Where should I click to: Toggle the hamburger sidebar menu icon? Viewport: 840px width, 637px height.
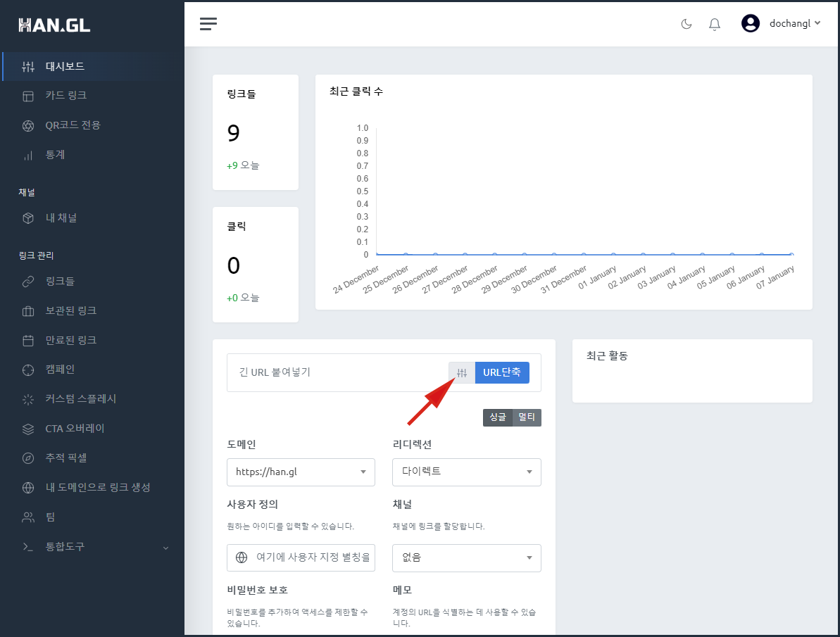coord(208,23)
